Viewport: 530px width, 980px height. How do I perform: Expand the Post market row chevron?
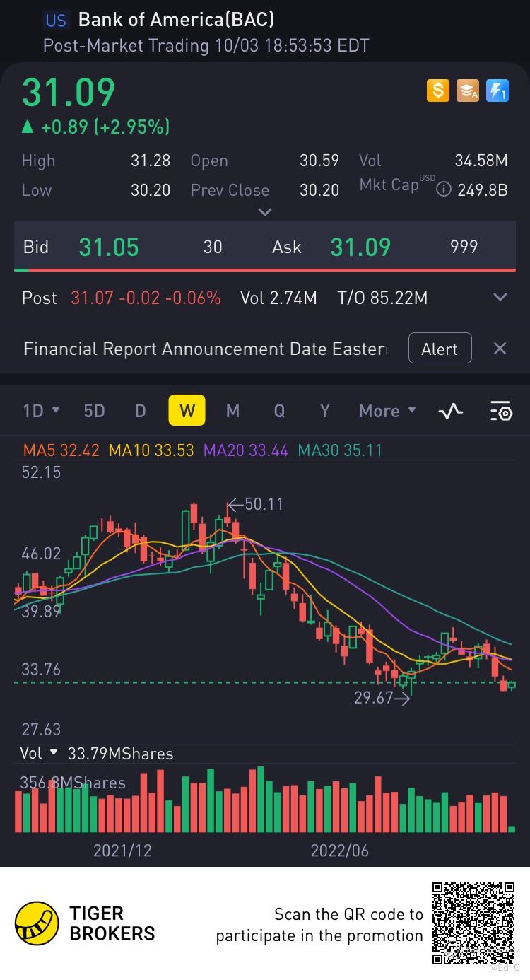point(500,298)
